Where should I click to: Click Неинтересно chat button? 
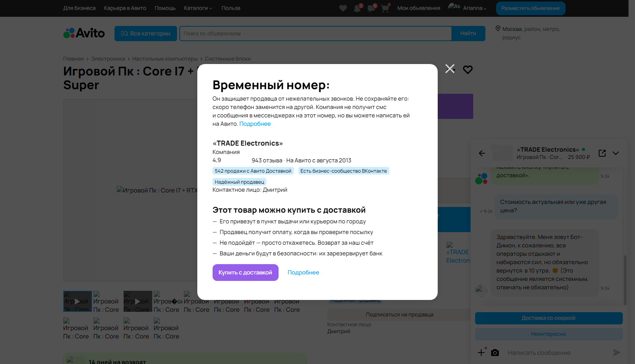(x=549, y=334)
